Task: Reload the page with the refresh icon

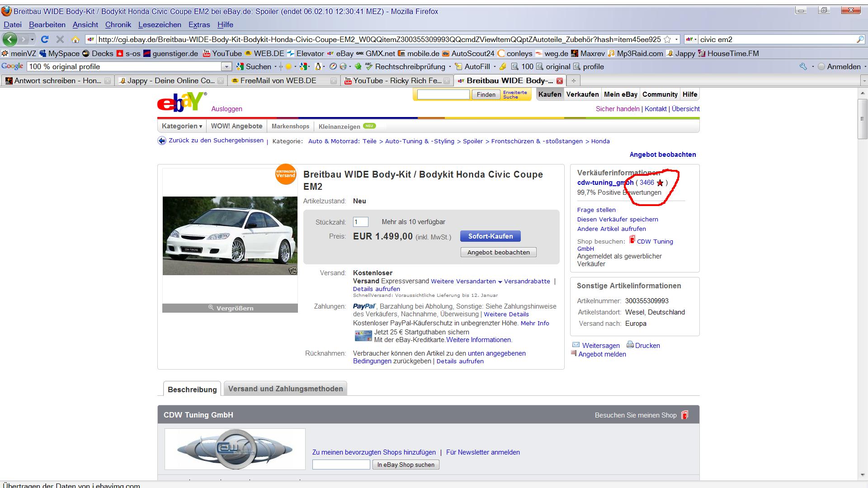Action: (44, 39)
